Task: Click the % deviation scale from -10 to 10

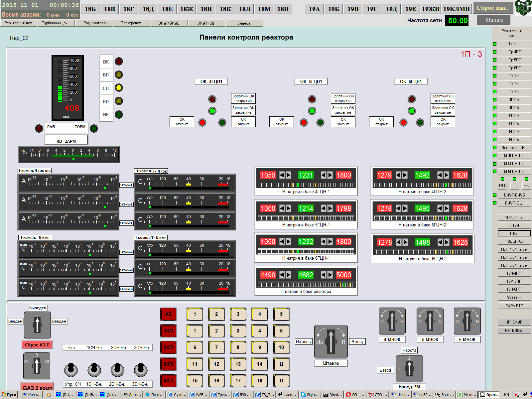Action: click(x=69, y=155)
